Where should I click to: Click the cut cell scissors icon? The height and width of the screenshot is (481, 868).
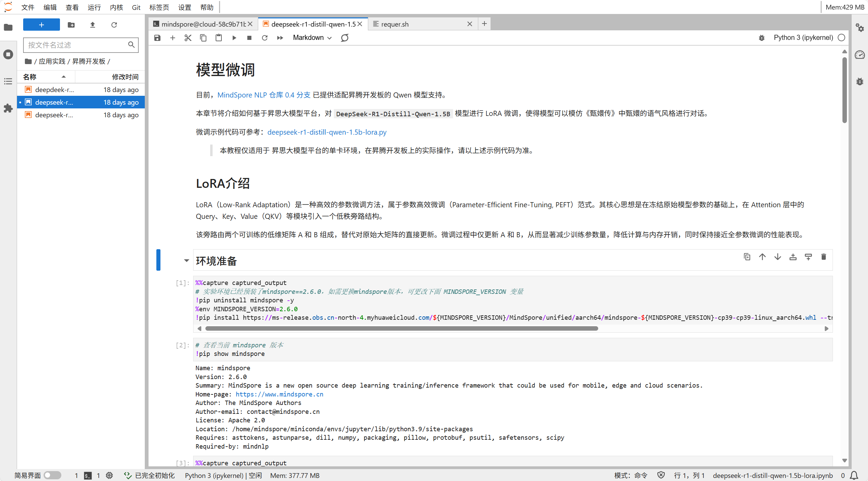[x=188, y=38]
